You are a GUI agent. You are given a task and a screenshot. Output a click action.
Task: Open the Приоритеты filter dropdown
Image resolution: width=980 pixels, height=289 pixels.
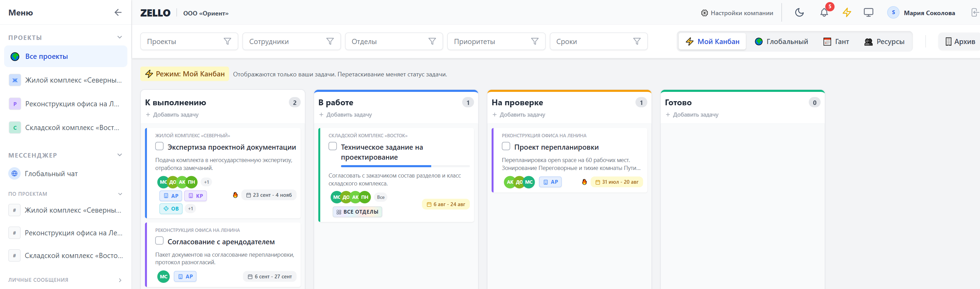tap(496, 41)
